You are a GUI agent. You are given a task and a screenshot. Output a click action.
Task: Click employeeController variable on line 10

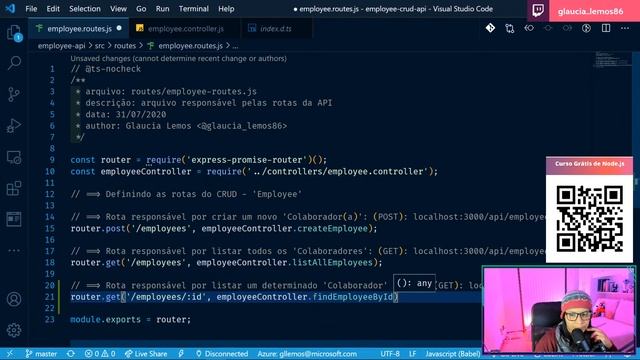146,171
